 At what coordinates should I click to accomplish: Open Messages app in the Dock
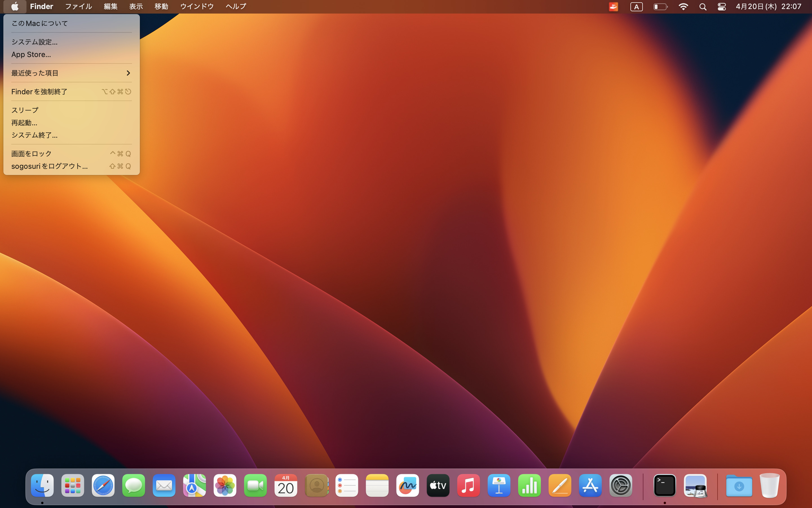[134, 485]
